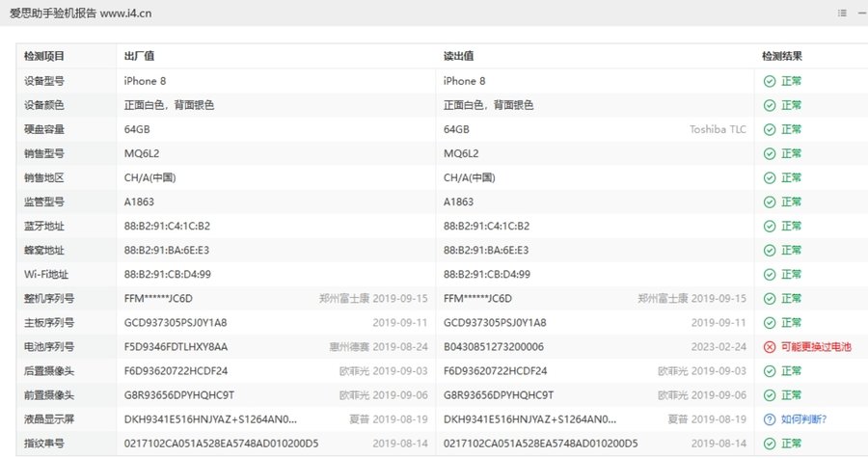Open the 如何判断? link

coord(803,419)
